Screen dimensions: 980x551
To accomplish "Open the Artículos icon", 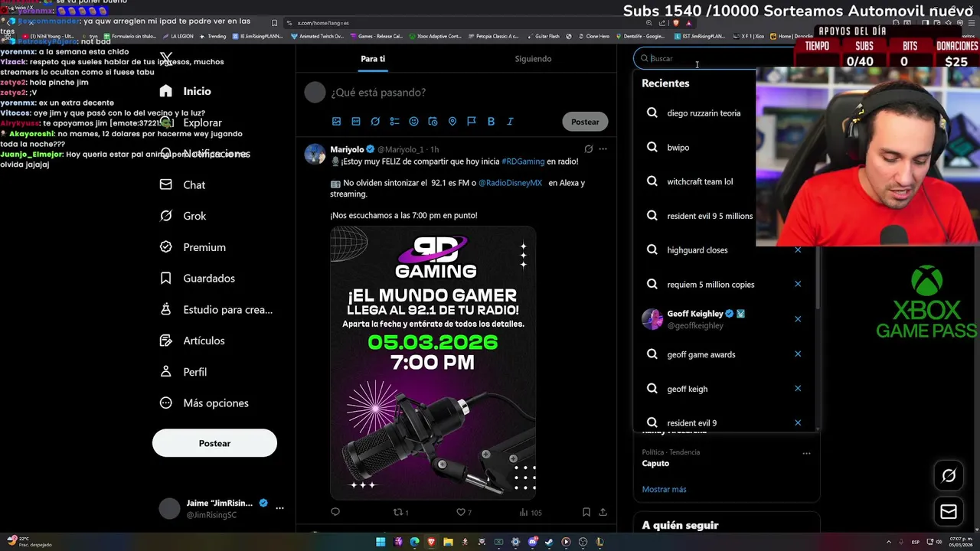I will point(165,341).
